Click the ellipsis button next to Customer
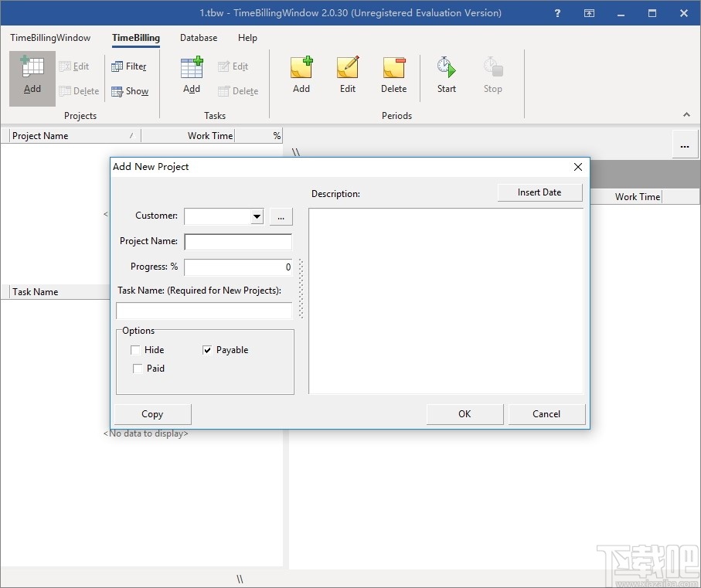The image size is (701, 588). coord(281,216)
